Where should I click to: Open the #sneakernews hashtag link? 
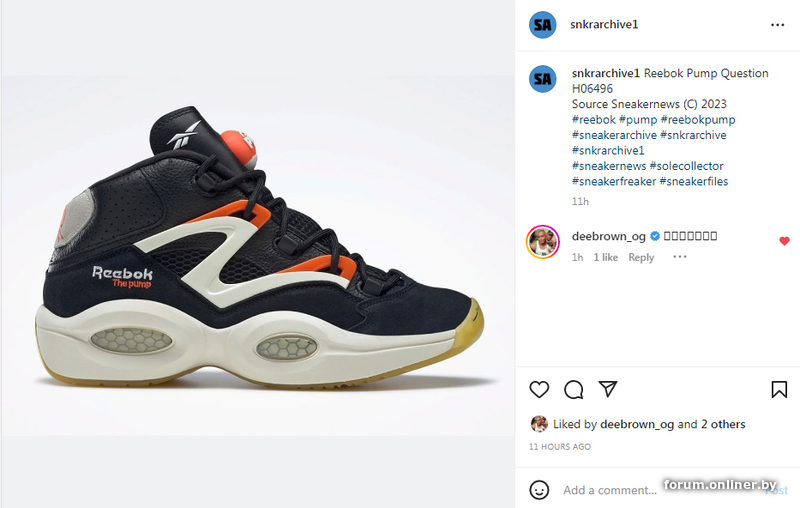(609, 166)
